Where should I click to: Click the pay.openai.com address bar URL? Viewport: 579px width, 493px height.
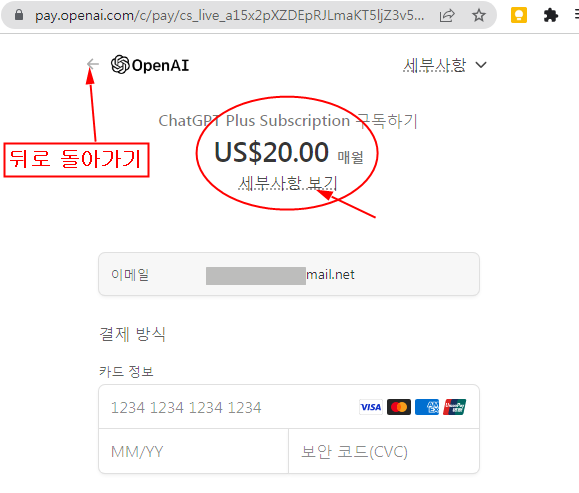point(229,16)
